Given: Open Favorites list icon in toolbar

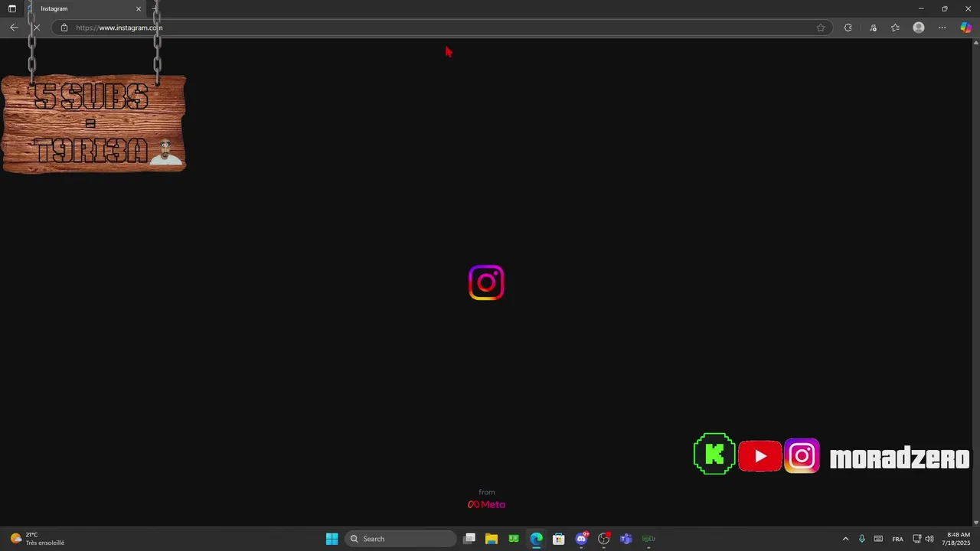Looking at the screenshot, I should 895,28.
